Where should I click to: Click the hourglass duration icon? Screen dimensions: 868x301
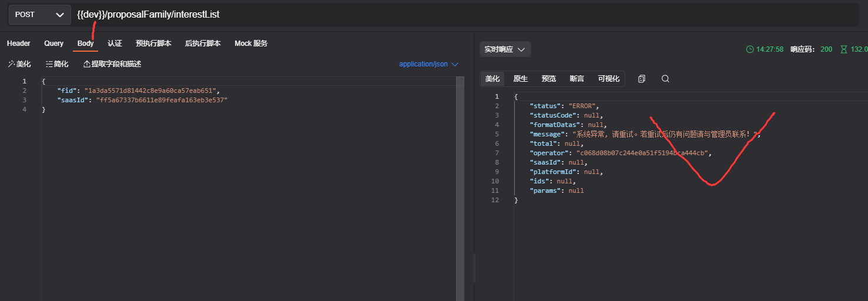[x=844, y=49]
